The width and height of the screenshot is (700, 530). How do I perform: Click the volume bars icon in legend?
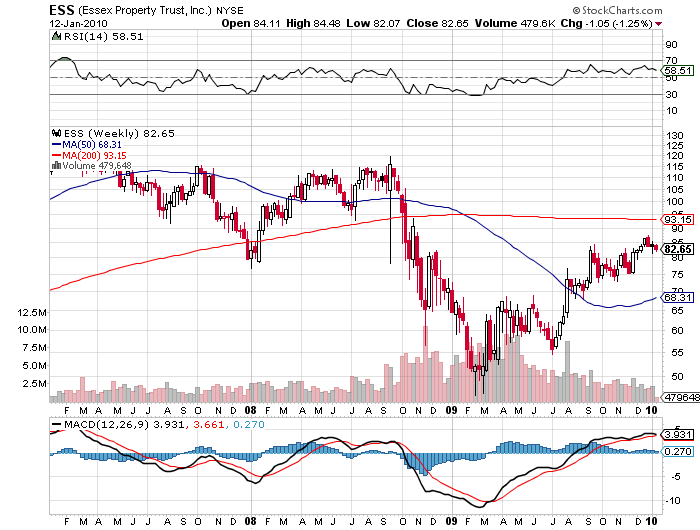click(x=57, y=166)
